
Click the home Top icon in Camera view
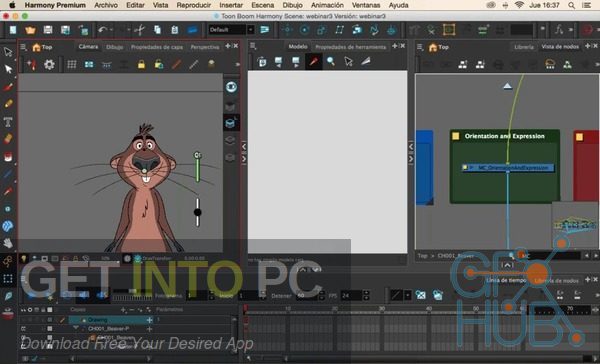coord(37,47)
